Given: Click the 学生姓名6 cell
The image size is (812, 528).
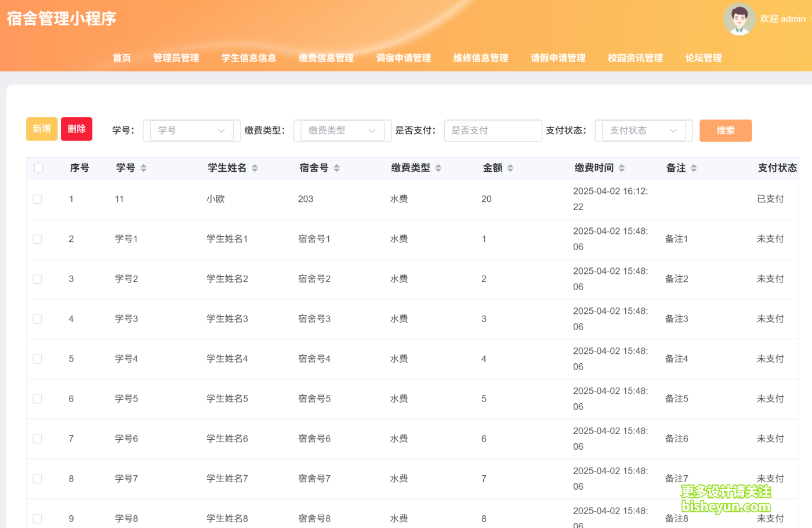Looking at the screenshot, I should (227, 439).
